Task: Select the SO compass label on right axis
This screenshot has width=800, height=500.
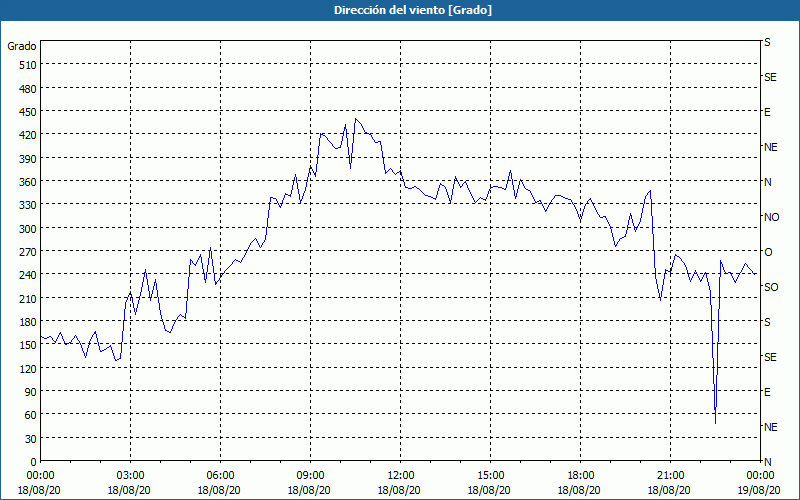Action: point(771,287)
